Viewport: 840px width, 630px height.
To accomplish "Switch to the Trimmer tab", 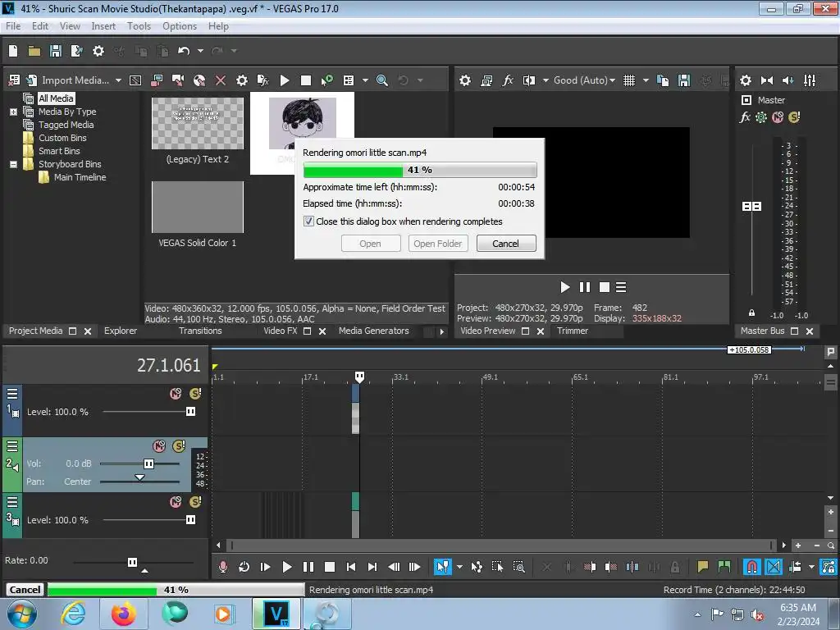I will (572, 331).
